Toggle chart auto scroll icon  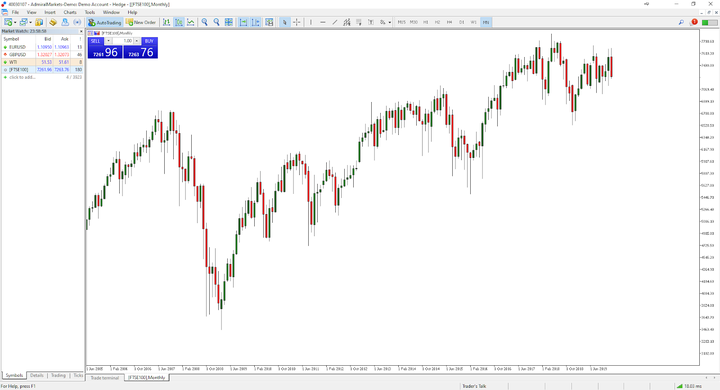pyautogui.click(x=243, y=22)
